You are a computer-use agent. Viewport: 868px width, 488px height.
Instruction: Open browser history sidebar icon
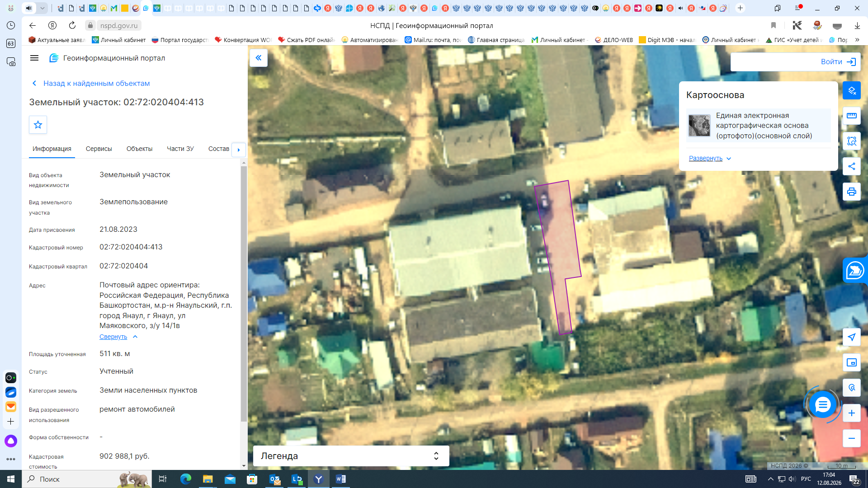point(11,25)
